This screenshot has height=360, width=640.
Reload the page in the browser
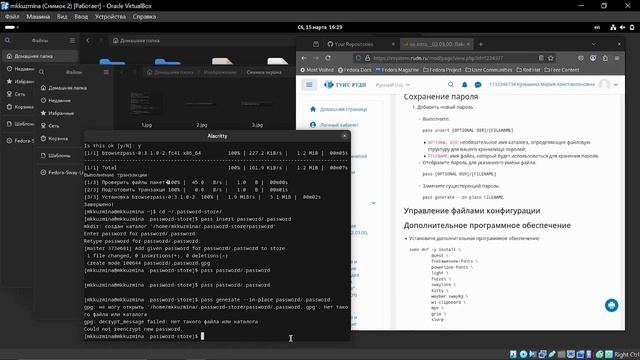pos(328,58)
